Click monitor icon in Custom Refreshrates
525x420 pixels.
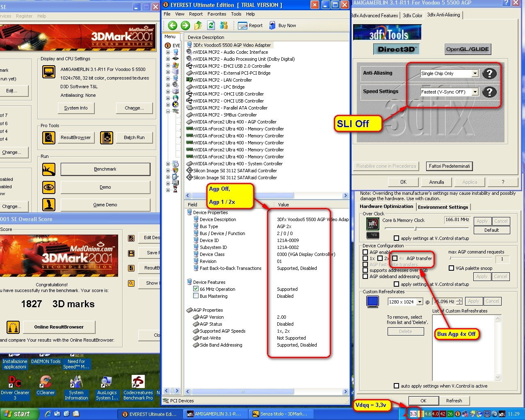pos(372,301)
